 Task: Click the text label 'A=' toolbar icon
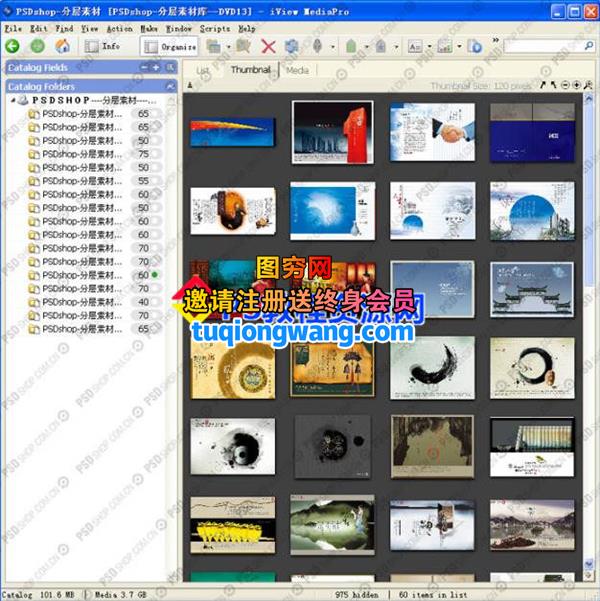click(415, 47)
